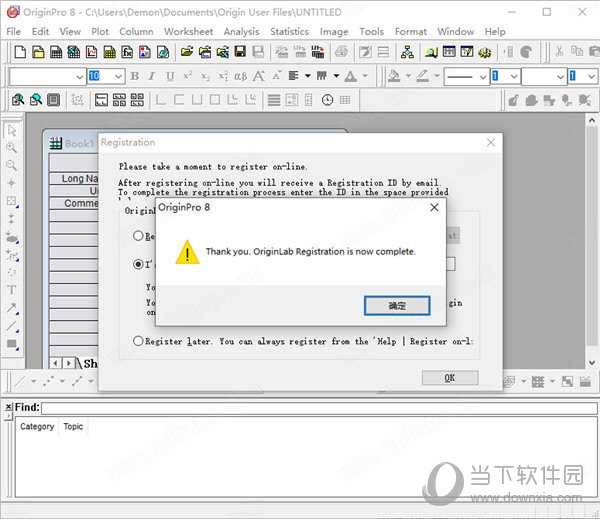This screenshot has width=600, height=519.
Task: Open the line color dropdown arrow
Action: point(437,76)
